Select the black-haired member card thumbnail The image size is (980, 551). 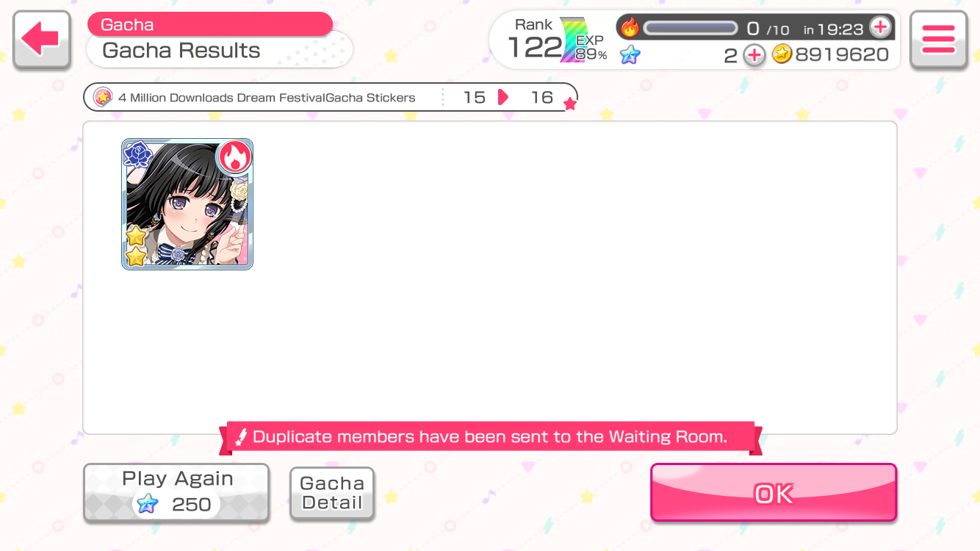(x=187, y=204)
